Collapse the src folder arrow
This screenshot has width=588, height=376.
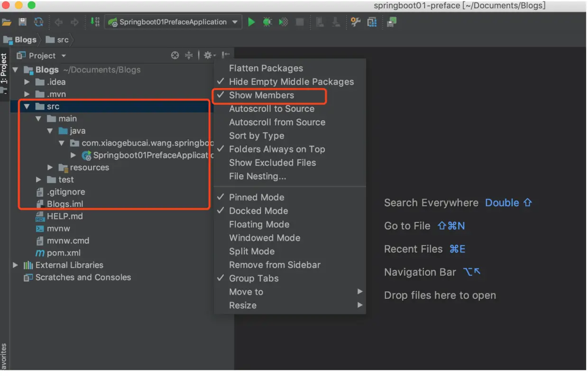27,107
